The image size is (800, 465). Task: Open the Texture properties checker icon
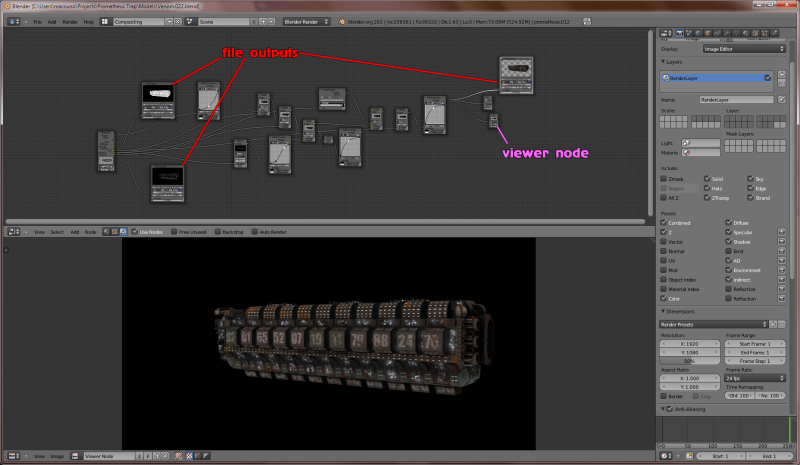[x=755, y=33]
